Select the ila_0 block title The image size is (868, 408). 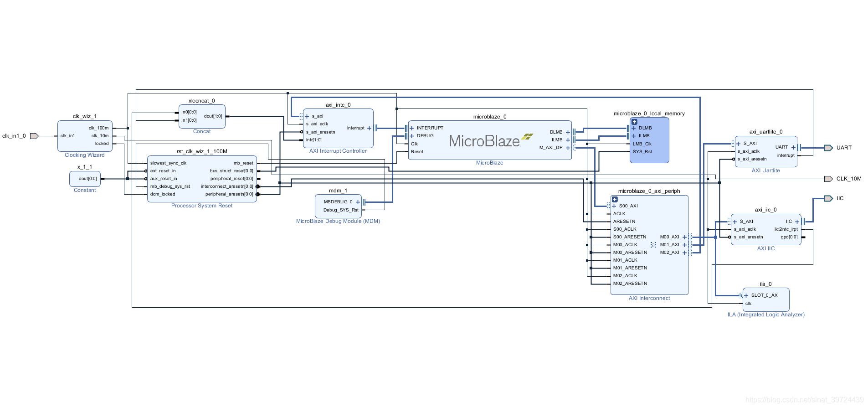tap(766, 284)
